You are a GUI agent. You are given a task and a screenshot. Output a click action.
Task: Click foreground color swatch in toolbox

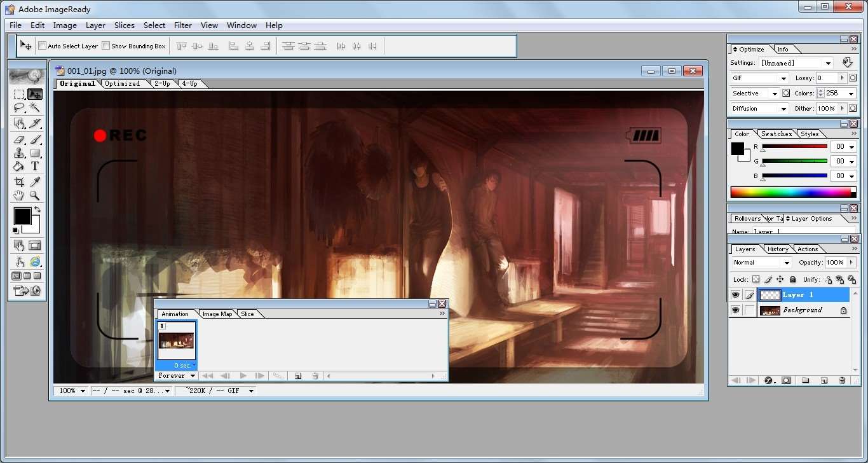(22, 216)
